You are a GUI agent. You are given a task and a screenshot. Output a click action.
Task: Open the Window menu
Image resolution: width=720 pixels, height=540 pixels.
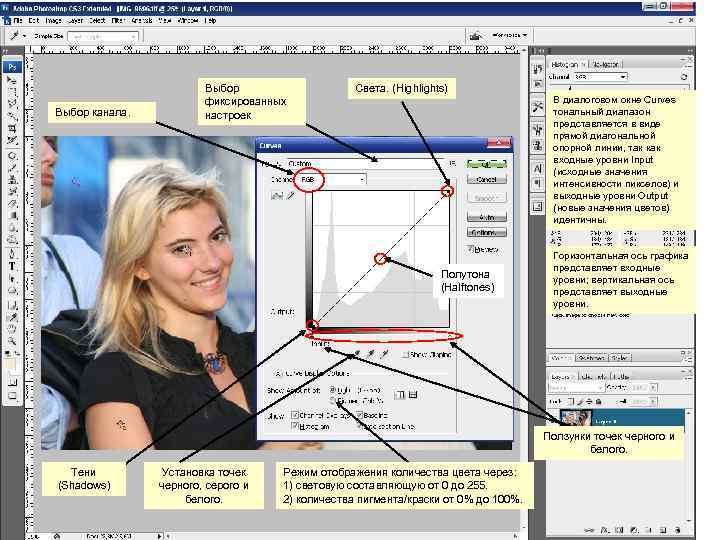click(x=187, y=21)
